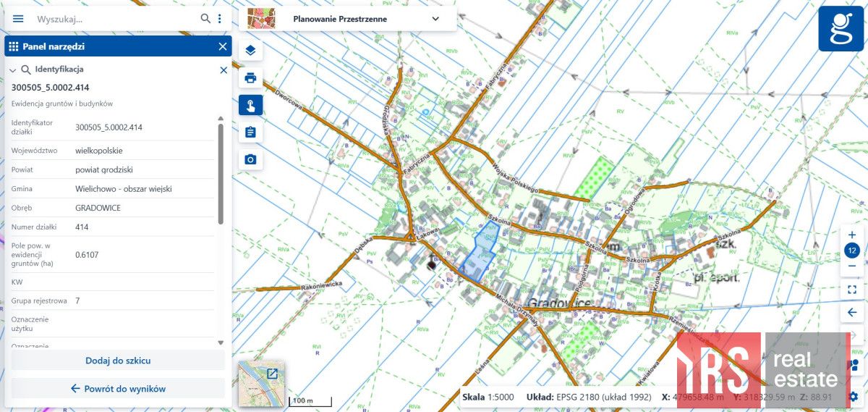This screenshot has width=868, height=412.
Task: Click the Geoportal g logo
Action: coord(841,29)
